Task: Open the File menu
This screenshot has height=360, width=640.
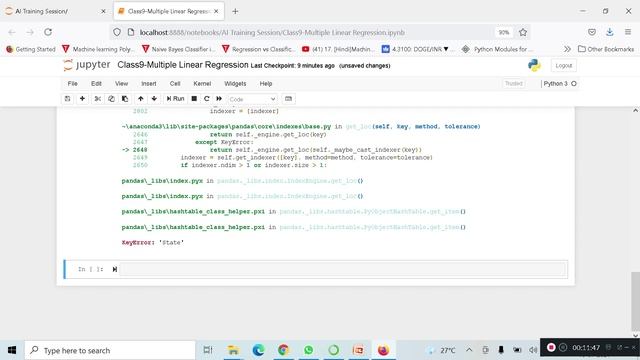Action: [x=73, y=84]
